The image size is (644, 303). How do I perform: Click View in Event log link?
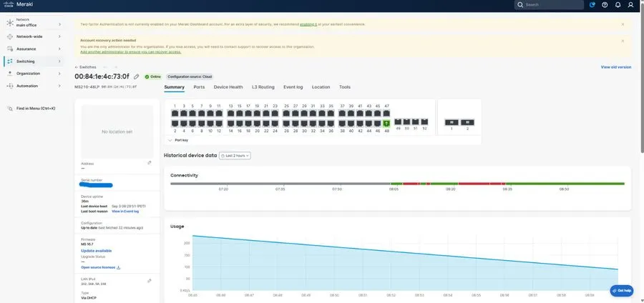click(x=125, y=211)
